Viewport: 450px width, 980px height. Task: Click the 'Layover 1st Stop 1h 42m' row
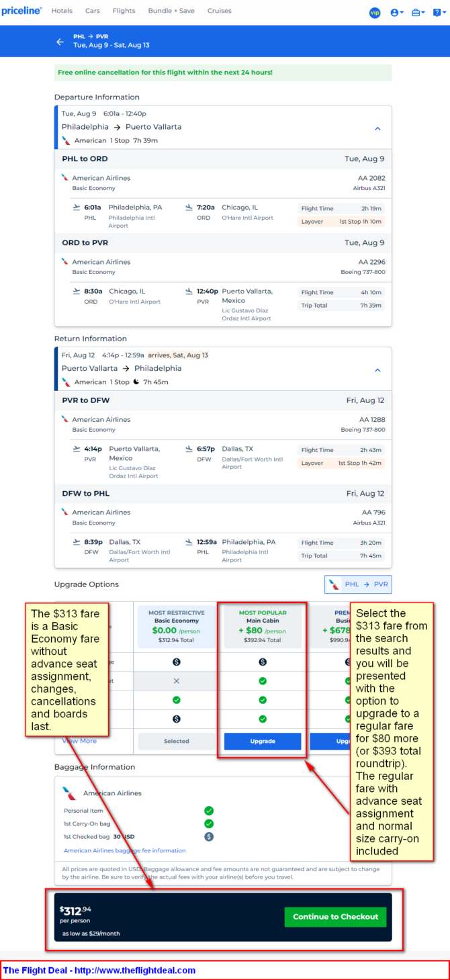tap(341, 463)
